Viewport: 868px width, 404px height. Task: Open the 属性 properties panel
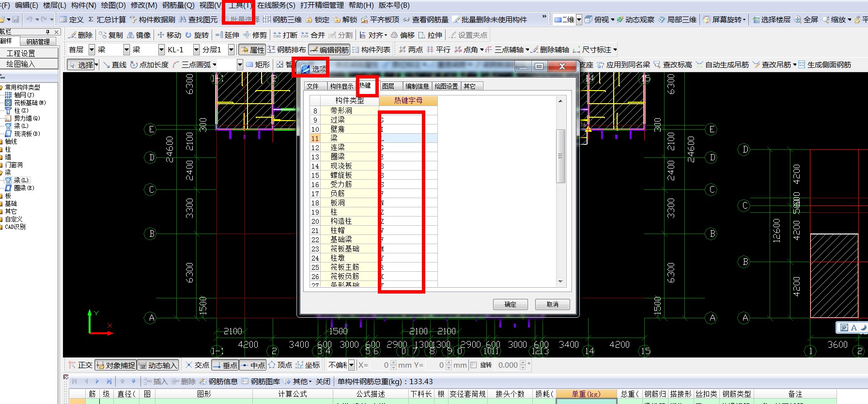pyautogui.click(x=252, y=50)
